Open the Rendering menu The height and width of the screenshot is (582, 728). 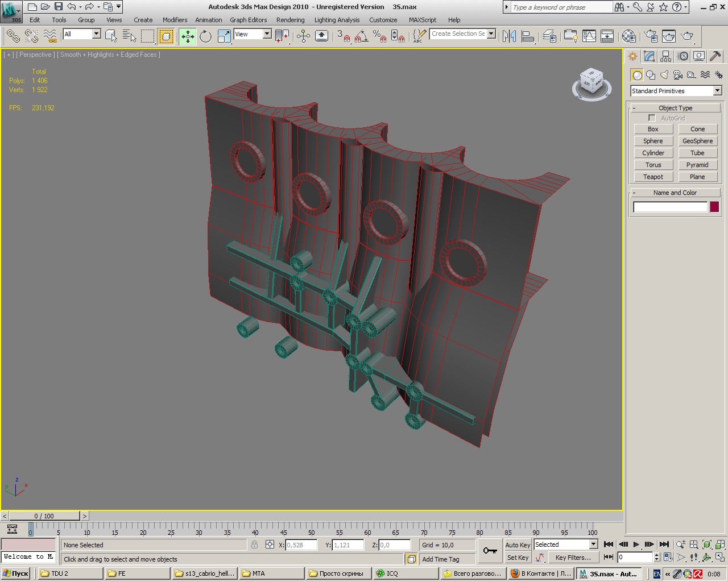(290, 20)
